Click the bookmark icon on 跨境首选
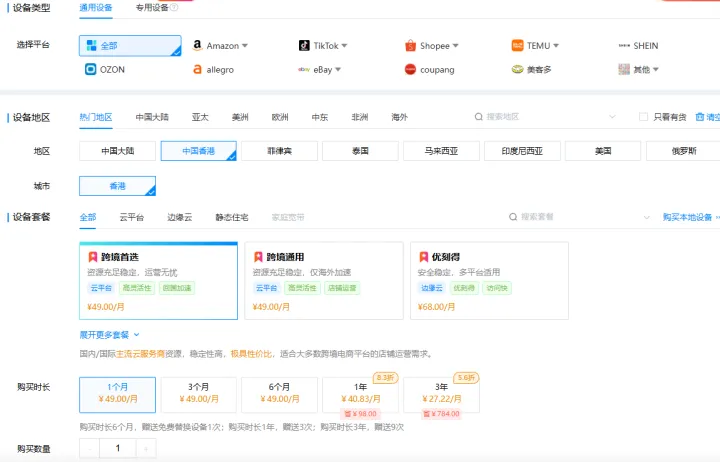Screen dimensions: 720x462 tap(93, 257)
